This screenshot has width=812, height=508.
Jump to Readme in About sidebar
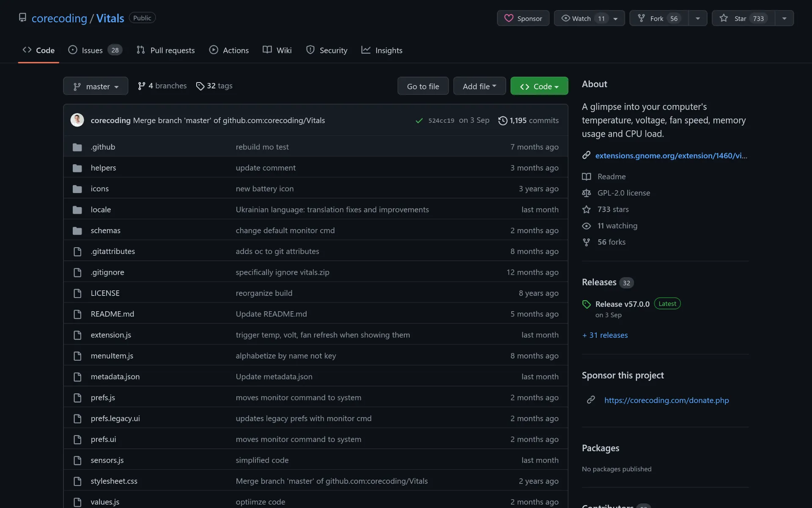[x=611, y=177]
